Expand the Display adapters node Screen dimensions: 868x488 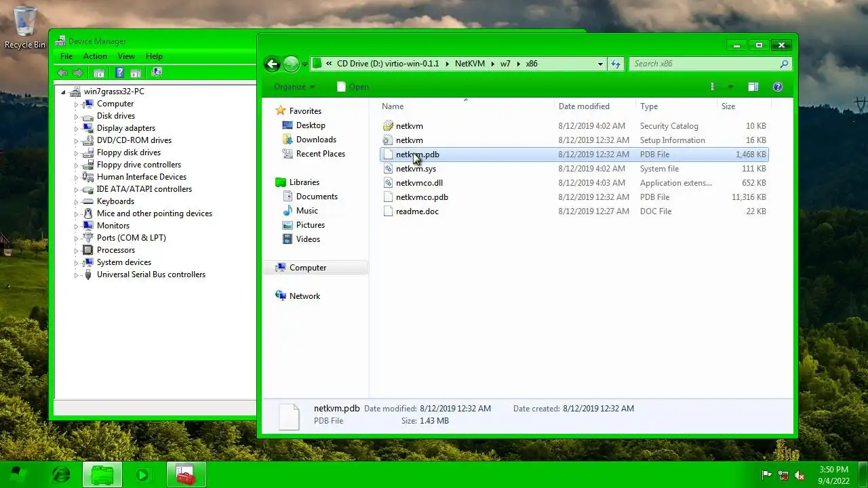(77, 128)
